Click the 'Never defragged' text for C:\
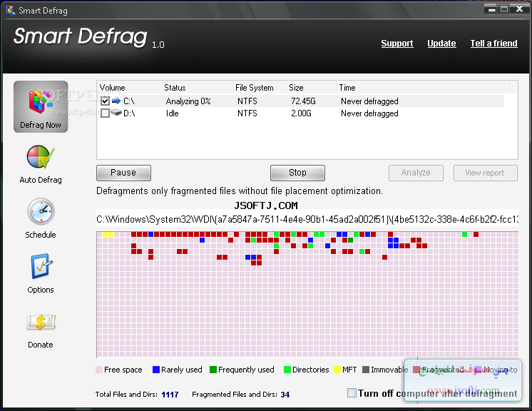Screen dimensions: 532x411 369,101
